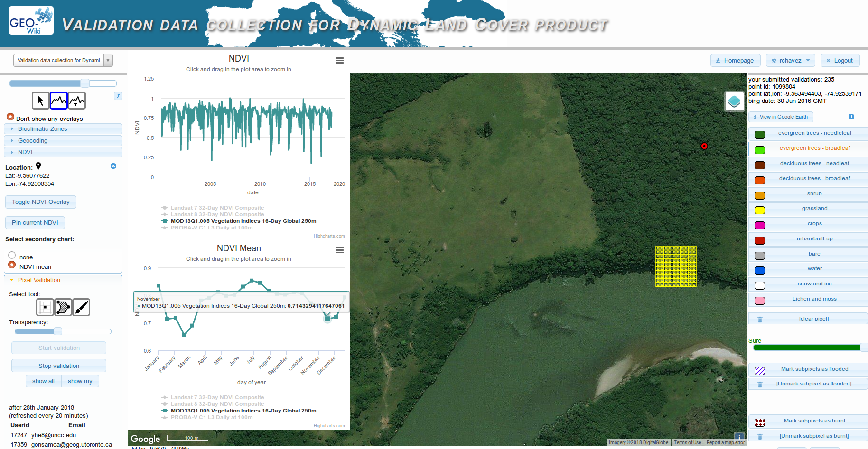868x449 pixels.
Task: Select 'Don't show any overlays' radio
Action: click(x=10, y=117)
